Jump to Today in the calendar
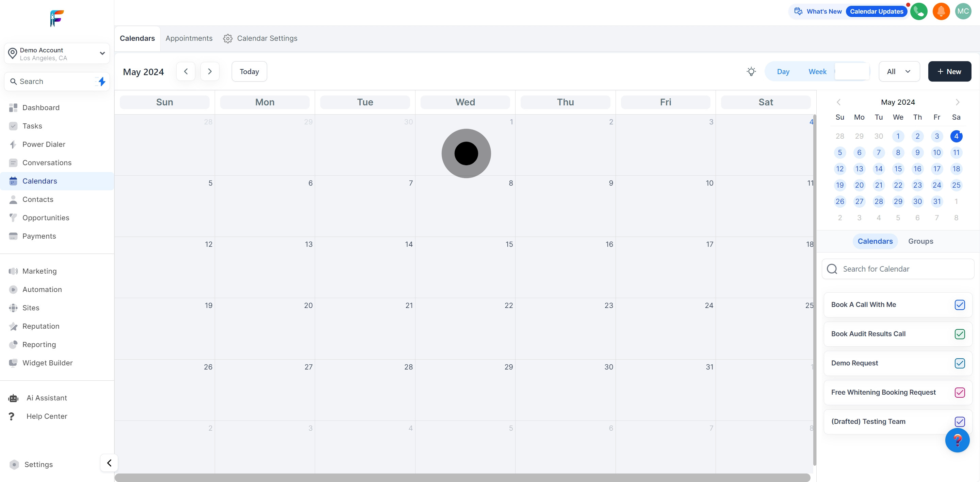Image resolution: width=980 pixels, height=482 pixels. coord(249,71)
